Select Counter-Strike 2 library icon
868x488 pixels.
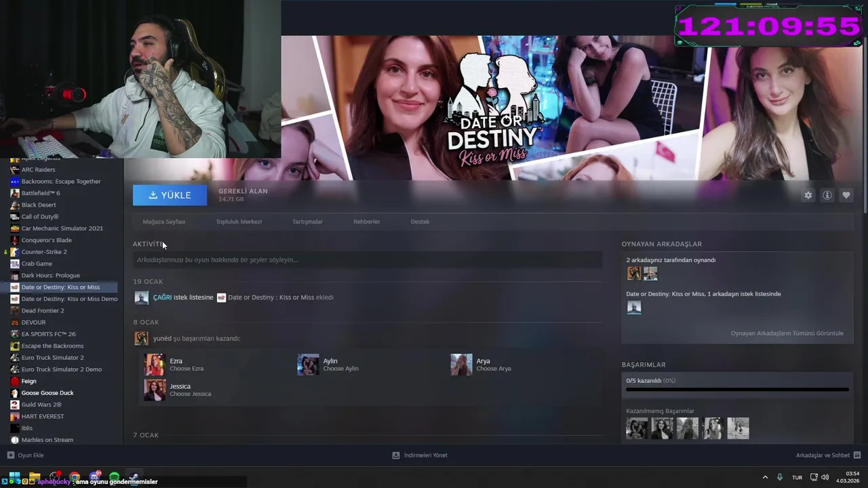[15, 252]
